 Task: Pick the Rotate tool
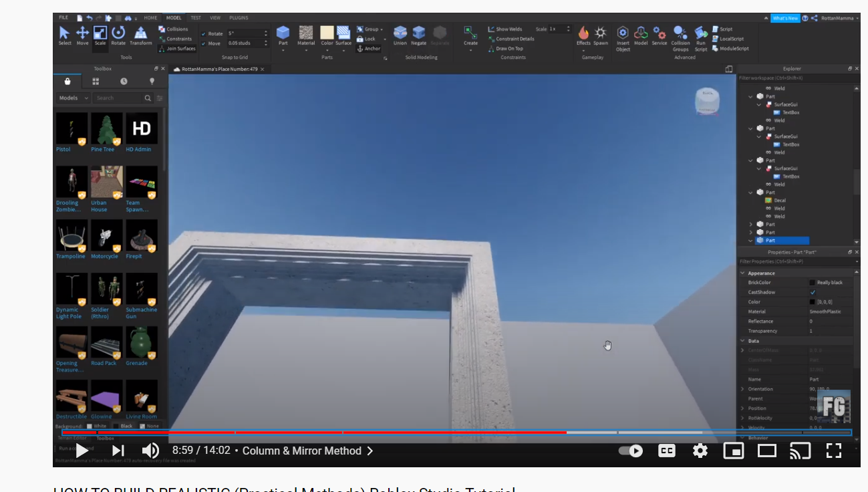click(118, 35)
